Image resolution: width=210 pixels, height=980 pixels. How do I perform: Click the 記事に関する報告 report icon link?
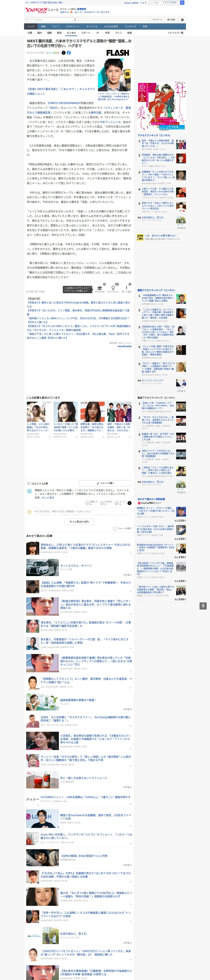click(36, 292)
